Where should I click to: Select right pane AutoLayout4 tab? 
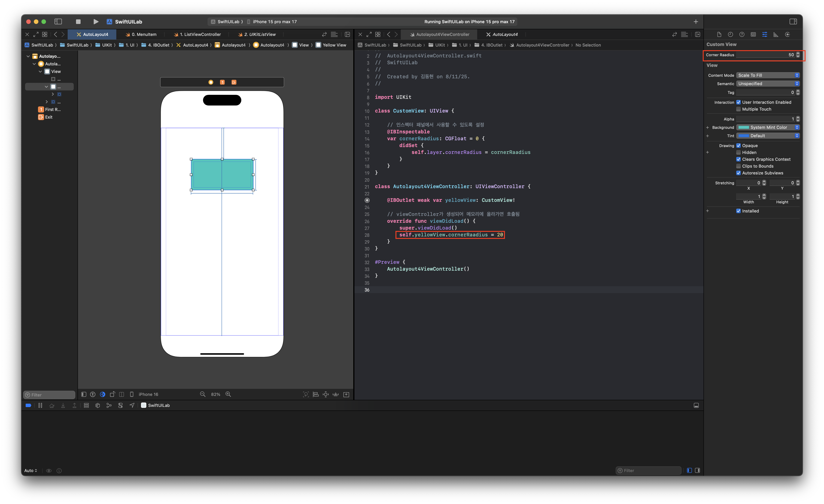click(x=502, y=34)
